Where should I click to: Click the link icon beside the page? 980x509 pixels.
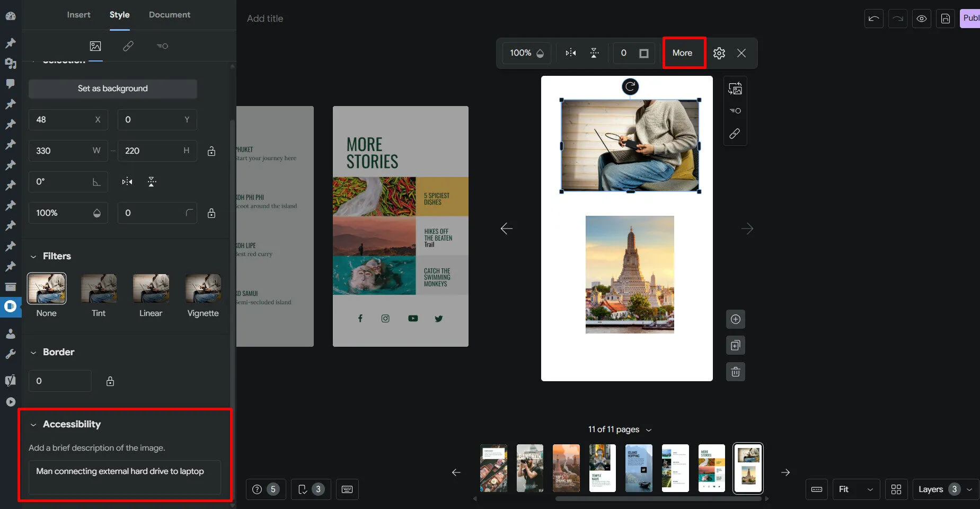pos(735,134)
